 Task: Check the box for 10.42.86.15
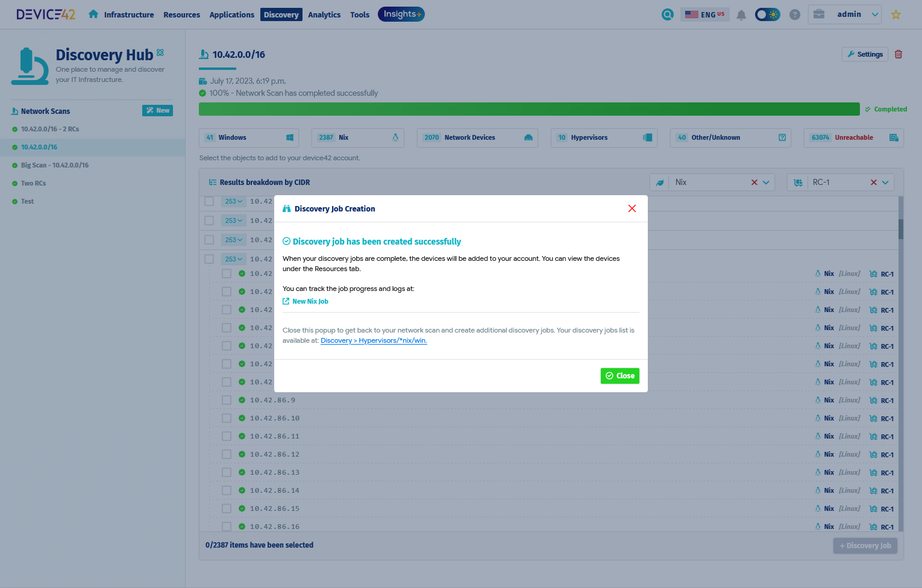(x=227, y=508)
